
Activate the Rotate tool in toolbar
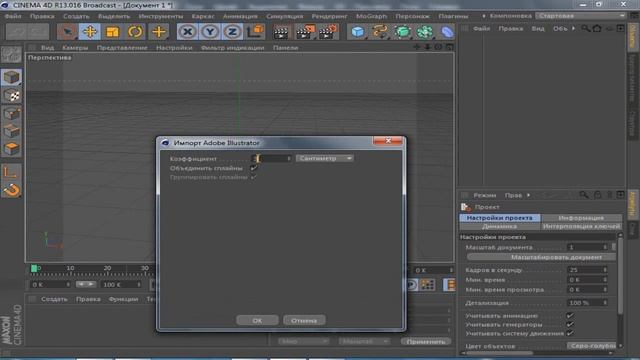(135, 32)
